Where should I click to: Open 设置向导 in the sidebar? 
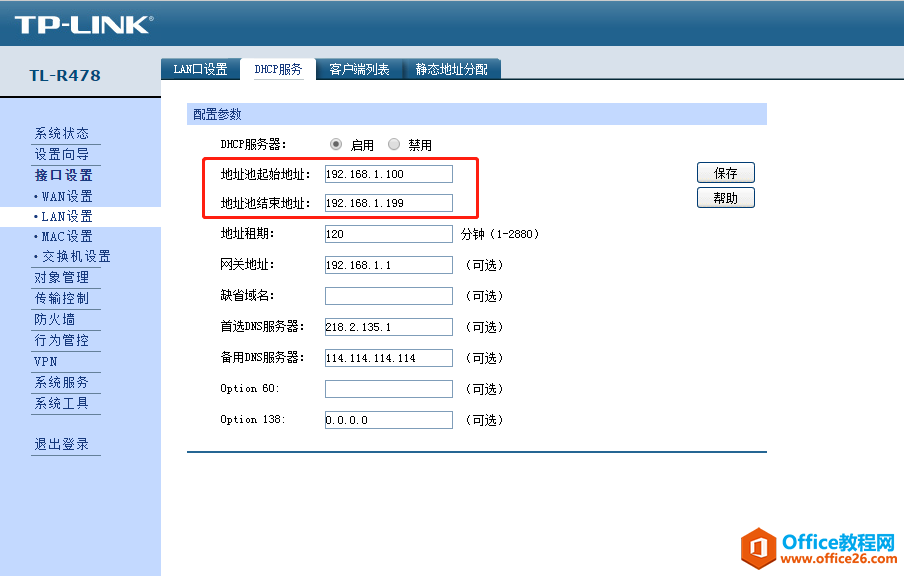tap(62, 155)
